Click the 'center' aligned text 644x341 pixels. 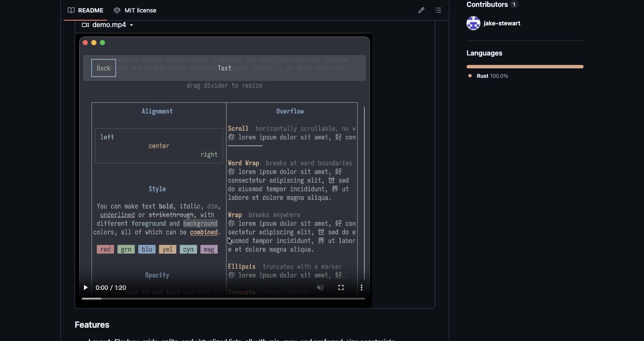click(x=159, y=146)
